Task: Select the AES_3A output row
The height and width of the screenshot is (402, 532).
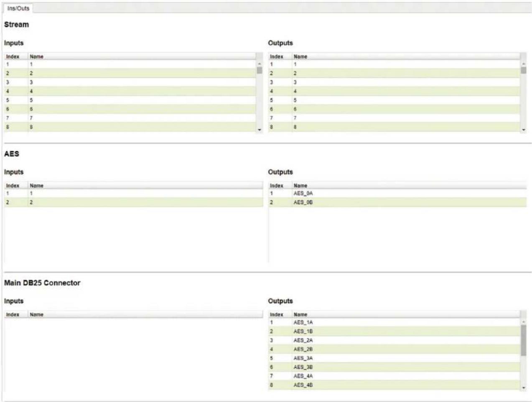Action: click(x=394, y=359)
